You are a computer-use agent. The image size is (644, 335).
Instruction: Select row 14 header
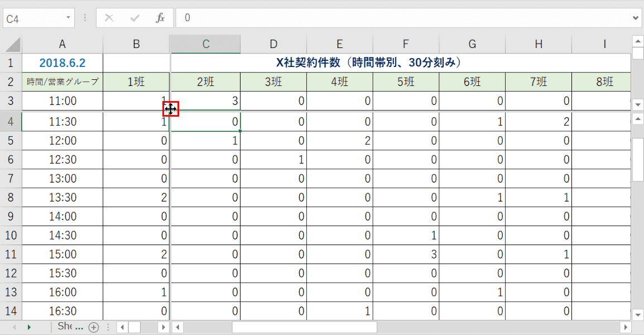coord(11,311)
